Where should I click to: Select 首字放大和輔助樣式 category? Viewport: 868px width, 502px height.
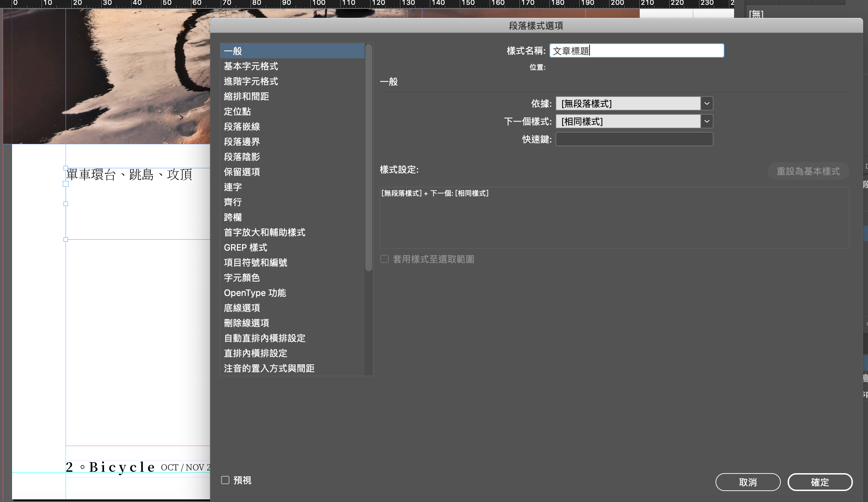264,232
